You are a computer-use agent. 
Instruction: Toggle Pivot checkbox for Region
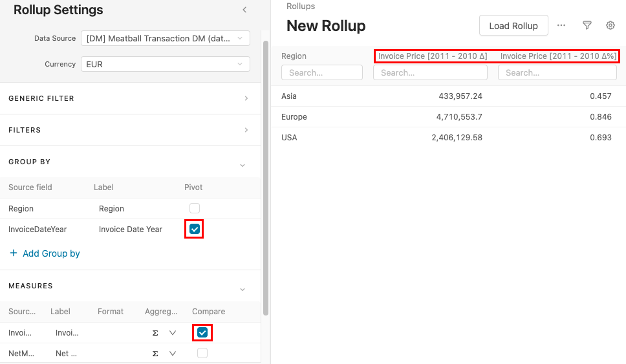tap(195, 208)
